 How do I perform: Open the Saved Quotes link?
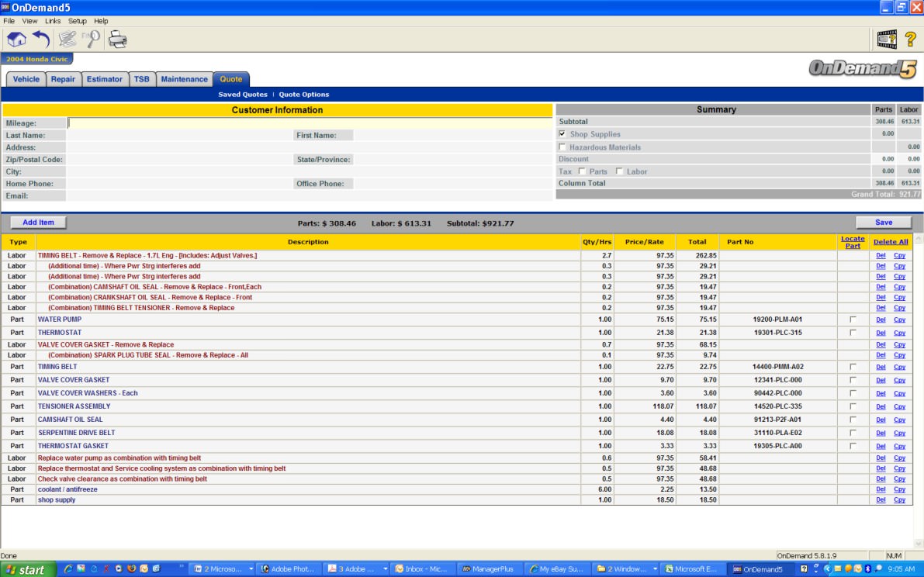[x=243, y=95]
